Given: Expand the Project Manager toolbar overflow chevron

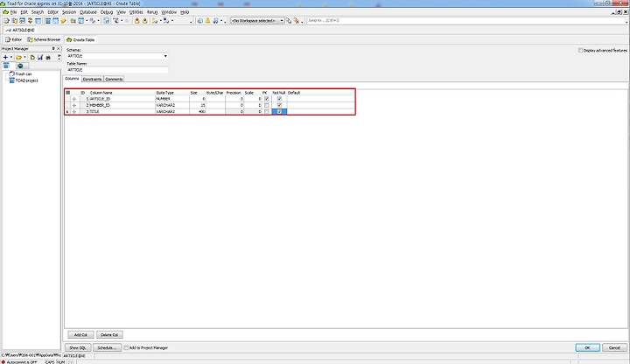Looking at the screenshot, I should [59, 58].
